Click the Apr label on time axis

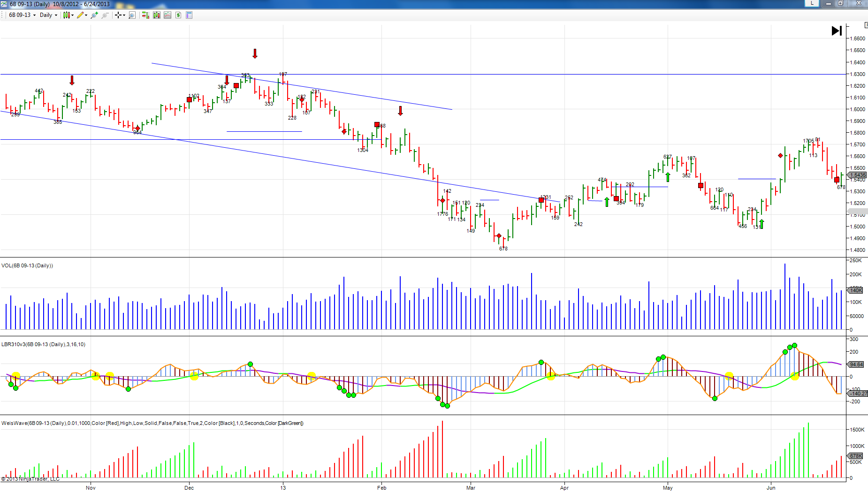point(564,488)
